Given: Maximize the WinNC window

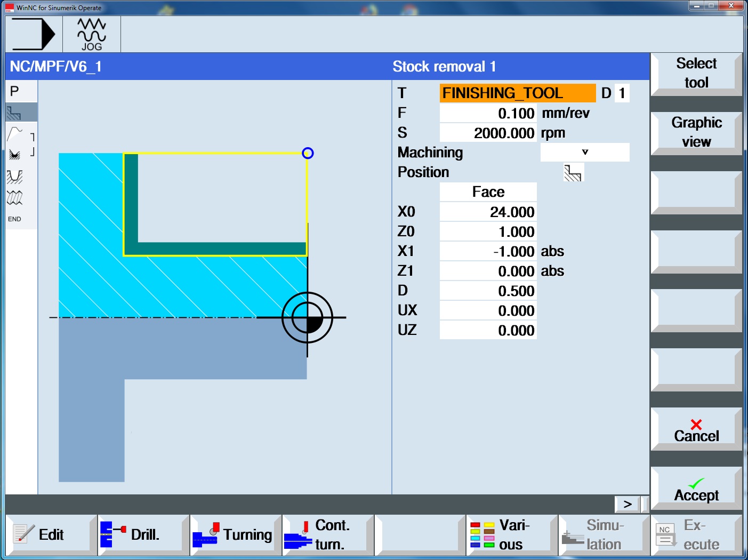Looking at the screenshot, I should click(711, 6).
